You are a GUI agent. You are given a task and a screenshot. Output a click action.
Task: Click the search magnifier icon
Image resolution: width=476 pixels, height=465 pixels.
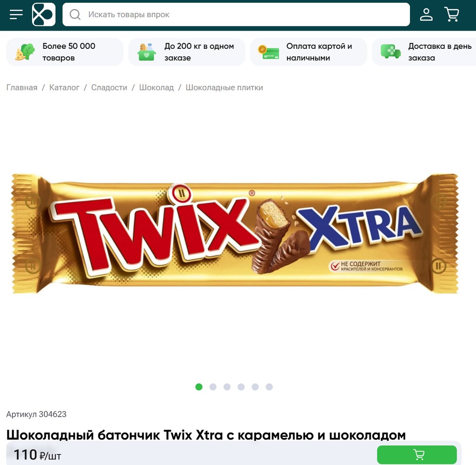(x=75, y=14)
